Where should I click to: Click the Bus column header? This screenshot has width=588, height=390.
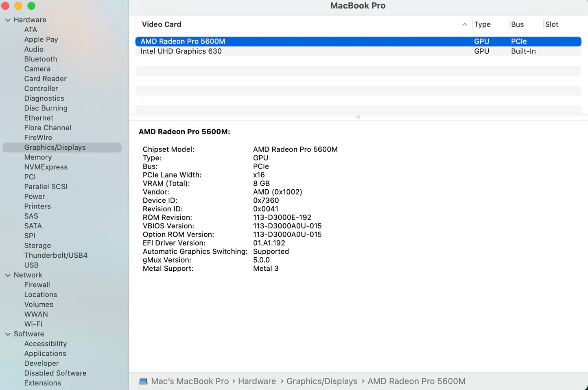517,24
